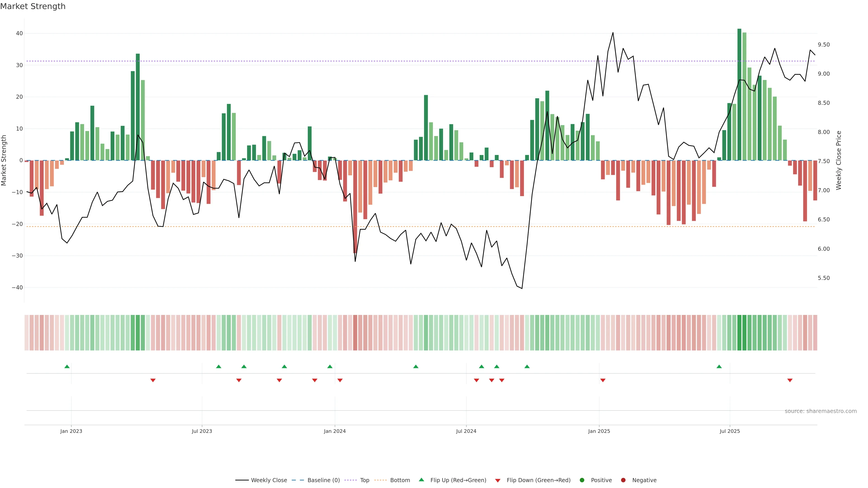
Task: Click the last red flip-down triangle marker
Action: coord(790,380)
